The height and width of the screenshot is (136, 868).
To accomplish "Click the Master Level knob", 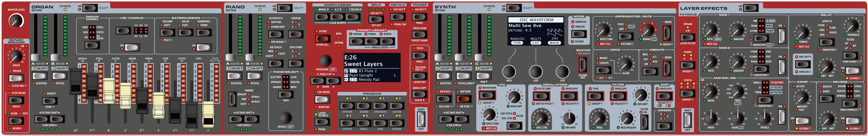I will [x=16, y=21].
